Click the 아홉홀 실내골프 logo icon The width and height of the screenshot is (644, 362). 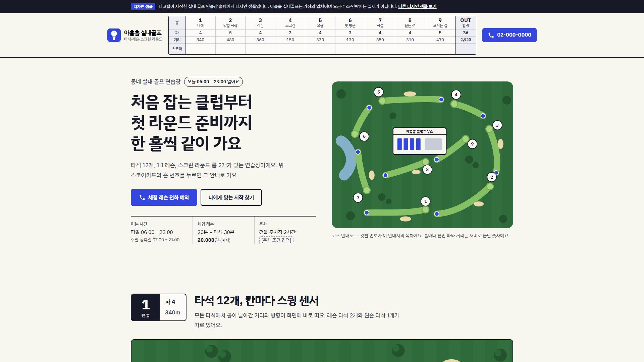pyautogui.click(x=114, y=35)
